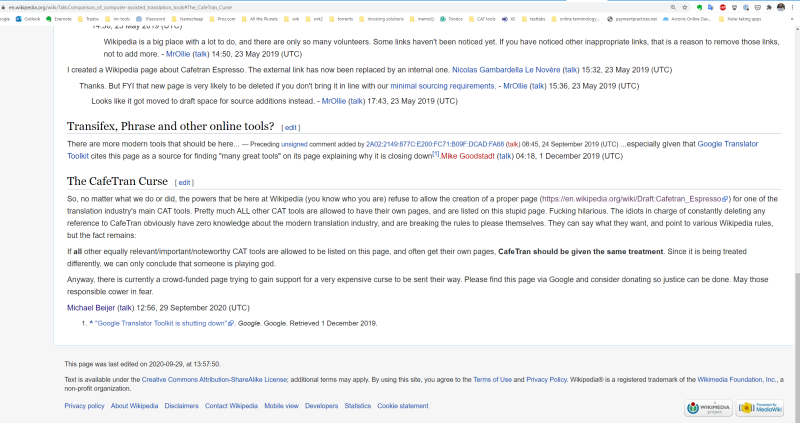Open Michael Beijer user page

(91, 308)
